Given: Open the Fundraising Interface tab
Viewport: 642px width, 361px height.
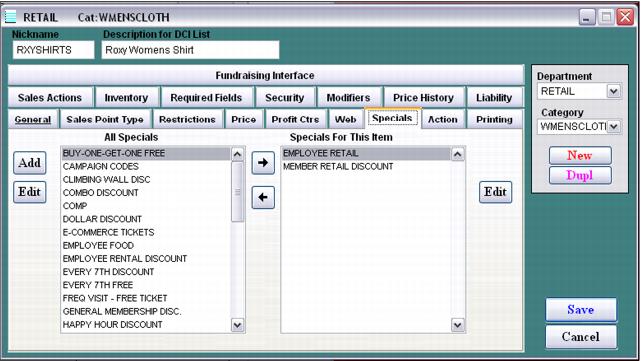Looking at the screenshot, I should pos(265,75).
